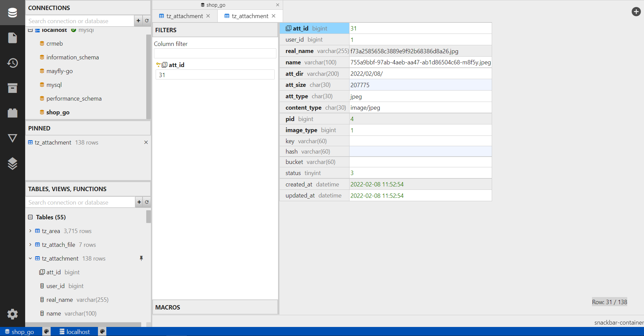644x336 pixels.
Task: Click the add connection plus button
Action: [138, 21]
